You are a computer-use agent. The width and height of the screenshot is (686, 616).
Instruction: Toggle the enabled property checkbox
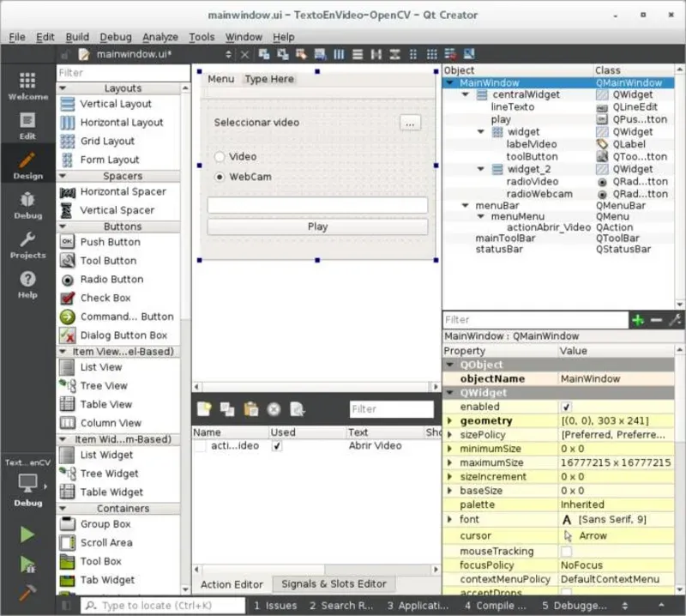(x=566, y=407)
